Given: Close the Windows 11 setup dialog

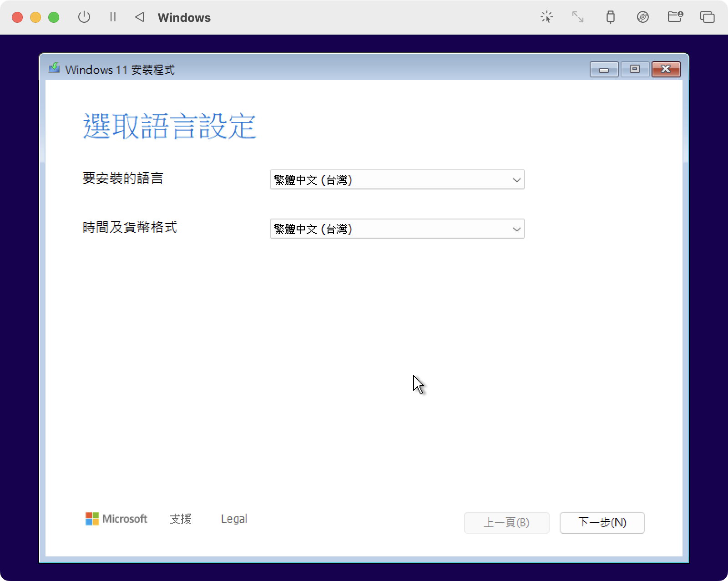Looking at the screenshot, I should pyautogui.click(x=666, y=69).
